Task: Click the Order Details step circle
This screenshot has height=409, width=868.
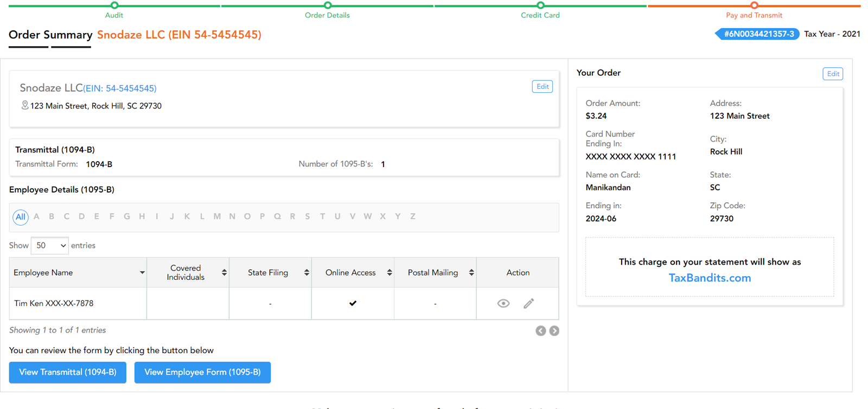Action: (x=328, y=5)
